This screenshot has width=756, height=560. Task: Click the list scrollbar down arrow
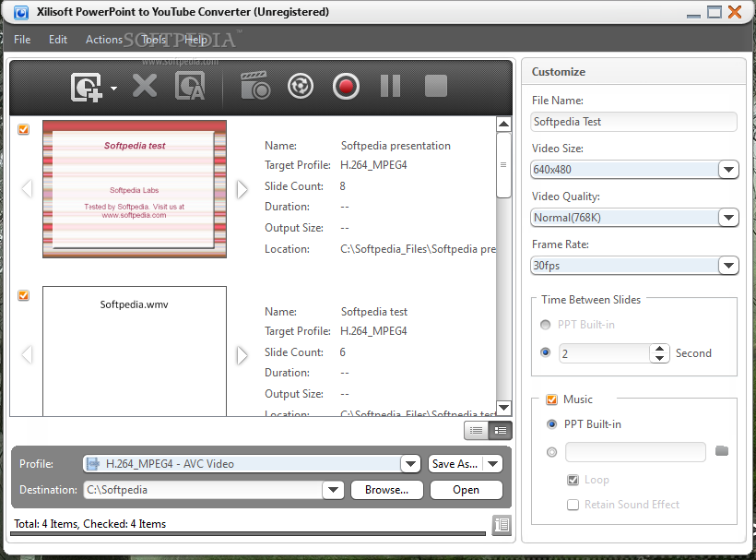503,408
